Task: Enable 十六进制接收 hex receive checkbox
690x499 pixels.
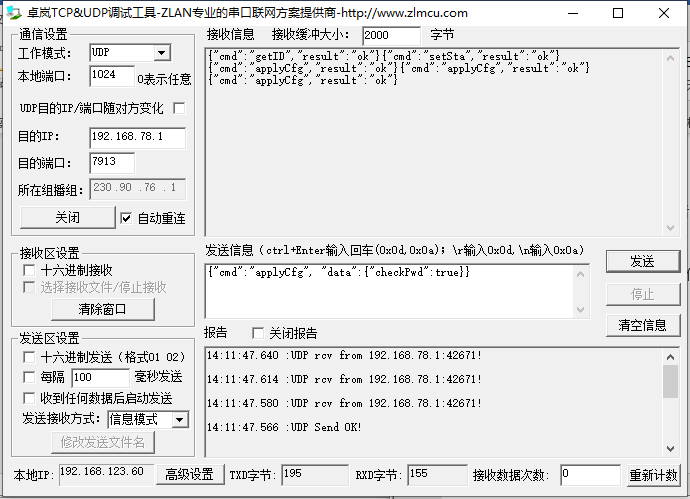Action: coord(29,270)
